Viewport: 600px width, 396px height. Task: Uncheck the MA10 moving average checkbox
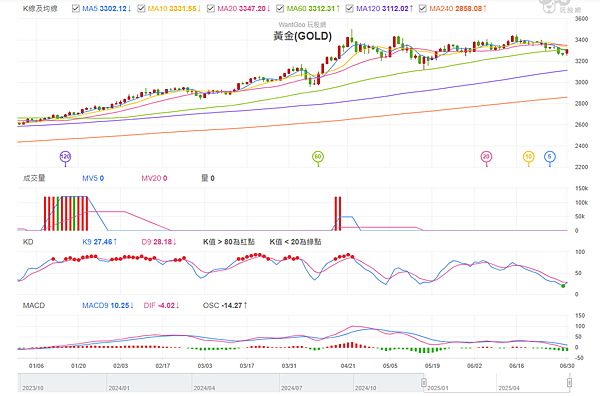pos(141,8)
